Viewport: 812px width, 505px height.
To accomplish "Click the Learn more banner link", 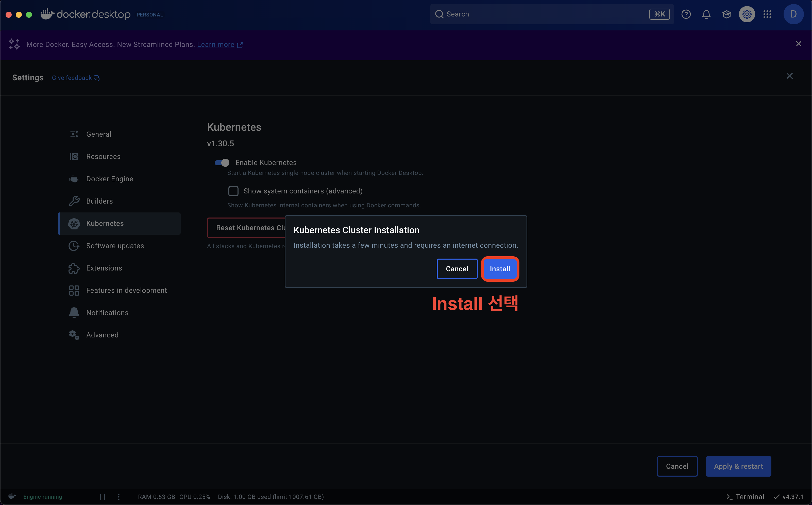I will [216, 44].
